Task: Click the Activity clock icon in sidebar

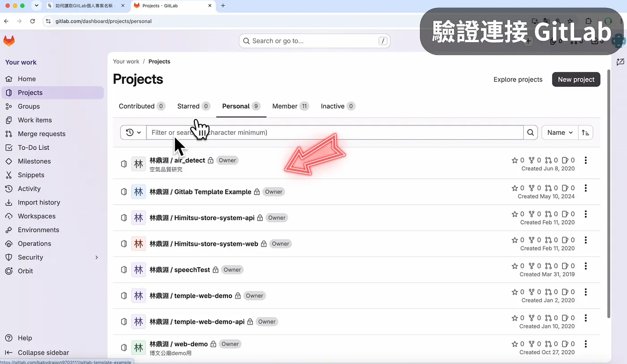Action: 9,189
